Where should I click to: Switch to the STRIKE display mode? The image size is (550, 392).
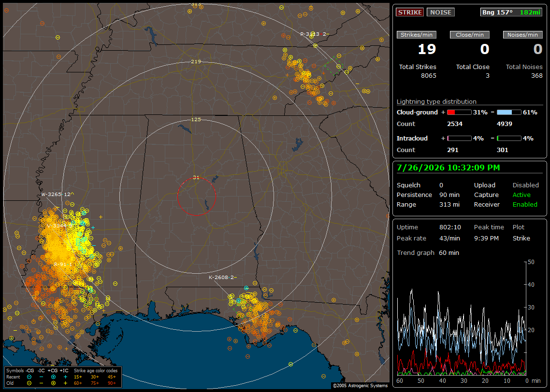click(410, 12)
